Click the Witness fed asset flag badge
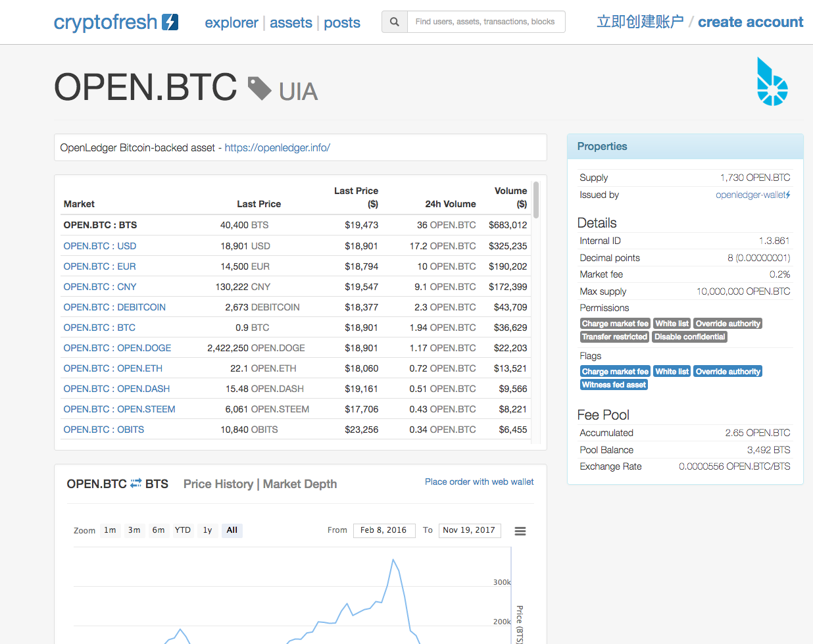Viewport: 813px width, 644px height. point(614,385)
